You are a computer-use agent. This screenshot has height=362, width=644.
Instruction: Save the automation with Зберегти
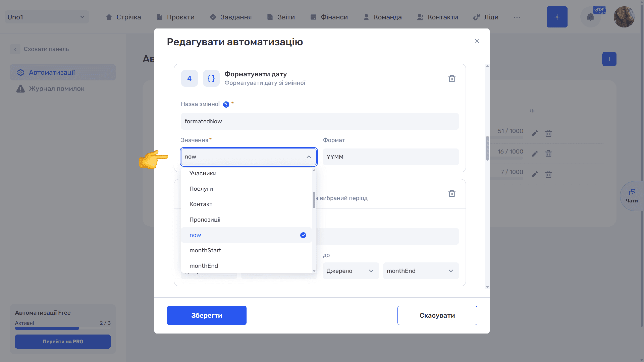coord(206,315)
